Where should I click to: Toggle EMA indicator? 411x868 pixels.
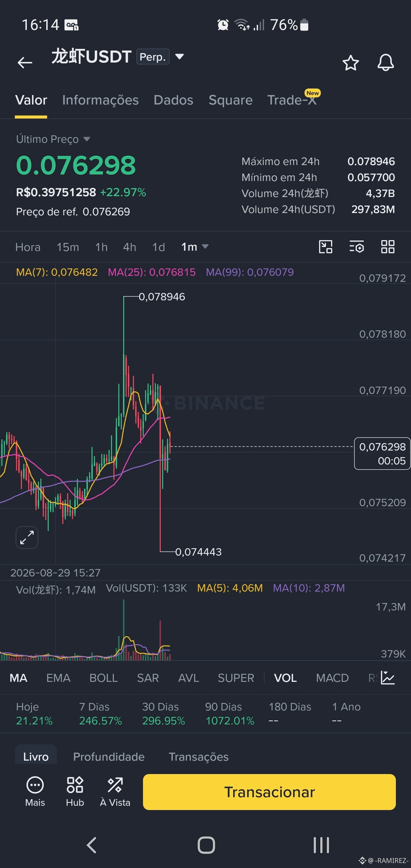[58, 678]
